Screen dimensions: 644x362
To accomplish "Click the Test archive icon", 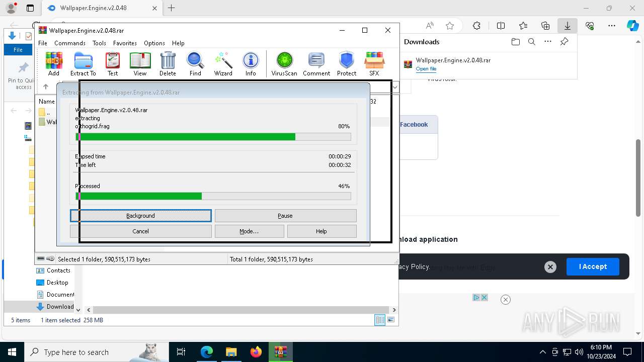I will click(x=113, y=64).
